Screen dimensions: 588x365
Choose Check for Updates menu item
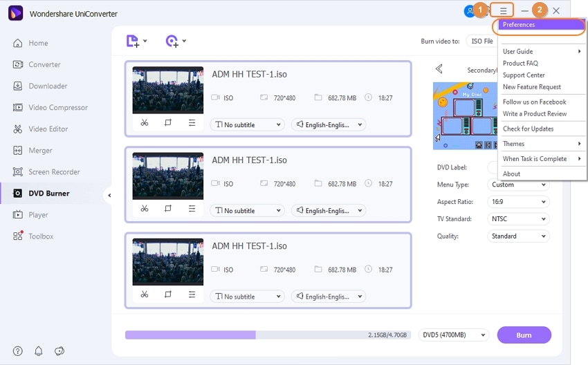[x=542, y=129]
